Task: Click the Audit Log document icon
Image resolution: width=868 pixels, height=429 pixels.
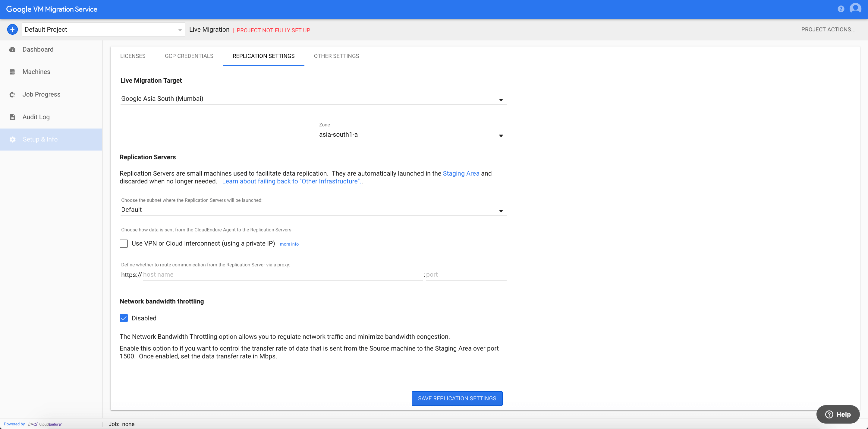Action: click(12, 117)
